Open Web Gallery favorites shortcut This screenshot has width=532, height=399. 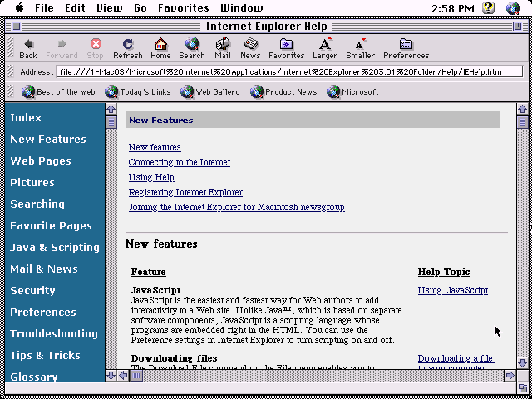[x=210, y=92]
